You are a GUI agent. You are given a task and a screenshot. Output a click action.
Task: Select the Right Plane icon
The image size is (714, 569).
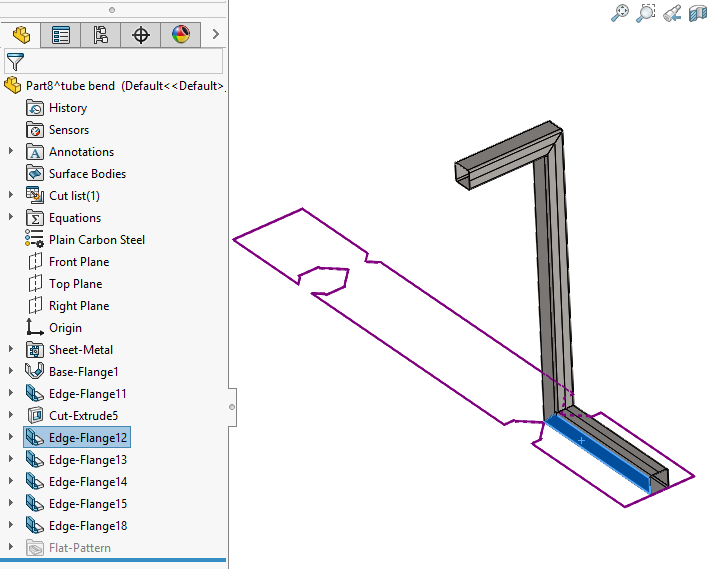35,305
